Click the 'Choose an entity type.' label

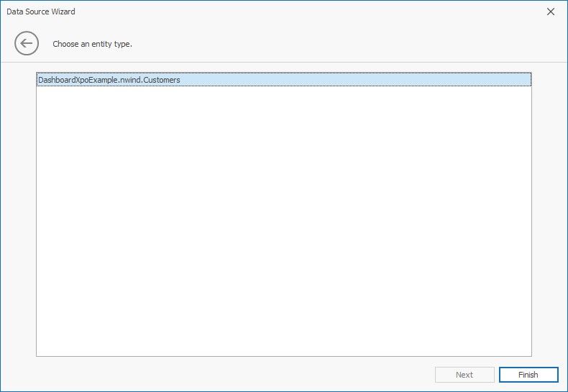click(x=92, y=44)
